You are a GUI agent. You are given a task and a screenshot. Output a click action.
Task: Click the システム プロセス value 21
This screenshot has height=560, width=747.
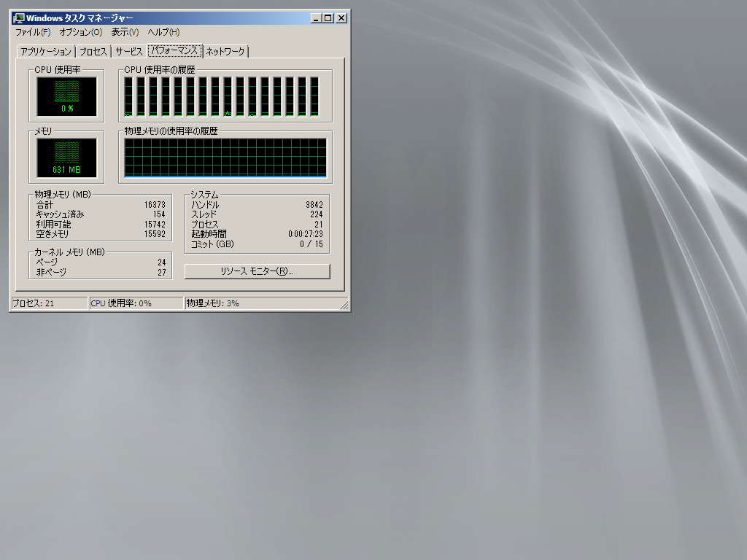coord(318,225)
